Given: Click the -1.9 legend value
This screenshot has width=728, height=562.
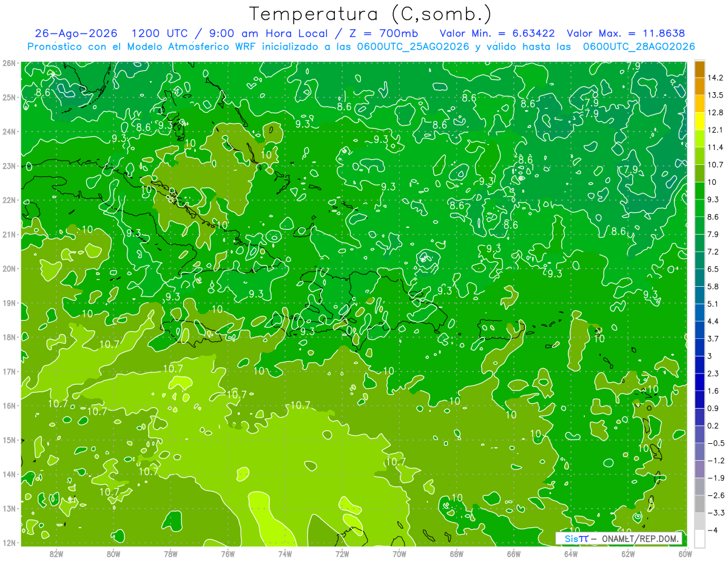Looking at the screenshot, I should point(716,478).
